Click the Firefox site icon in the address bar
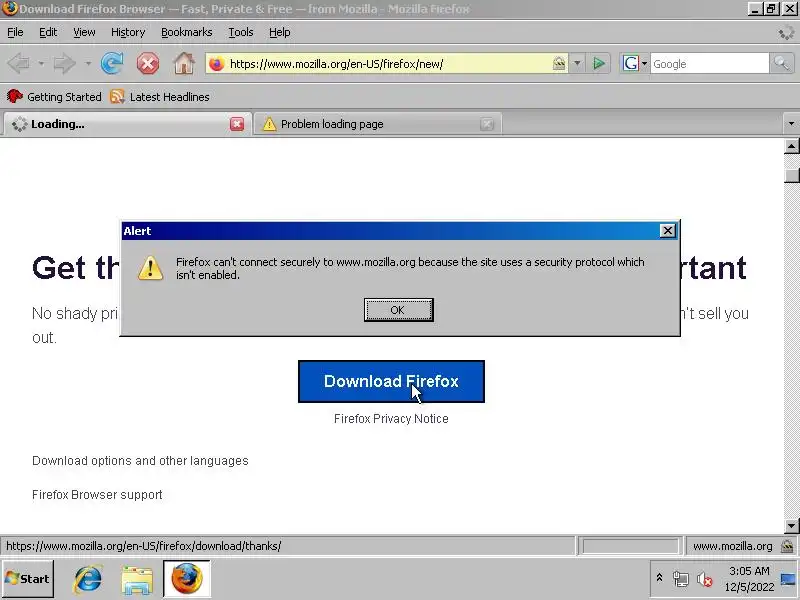This screenshot has width=800, height=600. click(x=217, y=64)
